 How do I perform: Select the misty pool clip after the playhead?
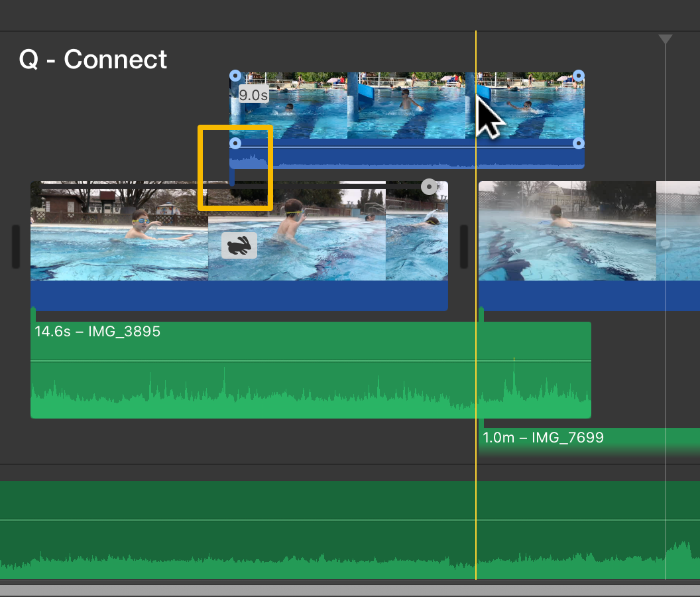(x=589, y=231)
